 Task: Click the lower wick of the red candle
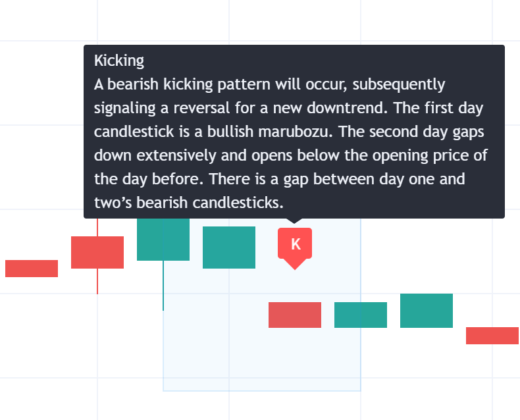point(97,281)
